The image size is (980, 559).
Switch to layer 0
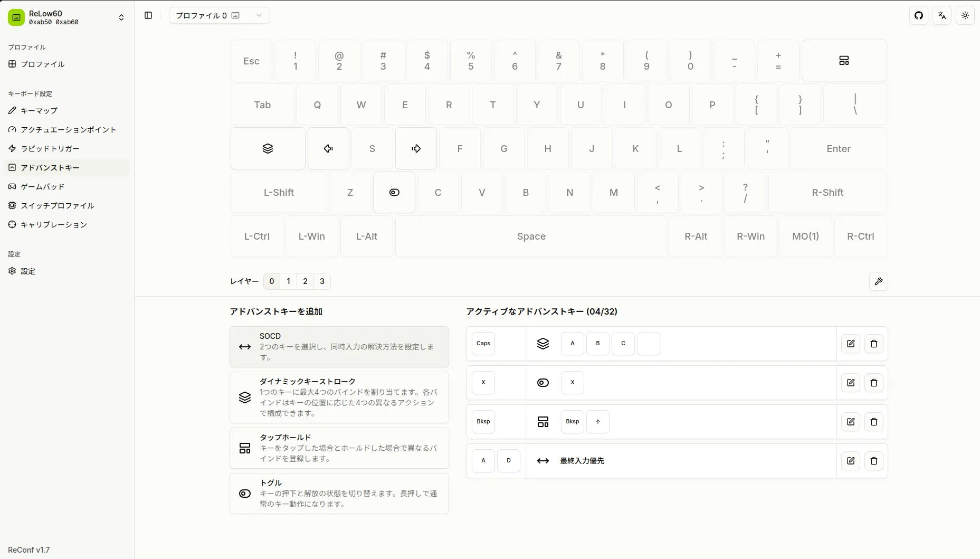point(272,281)
